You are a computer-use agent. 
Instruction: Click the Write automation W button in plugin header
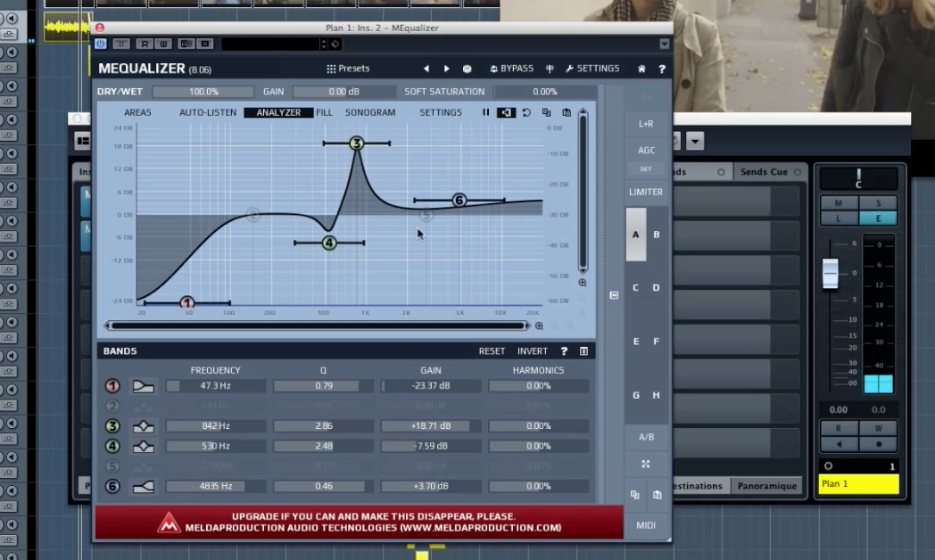point(163,44)
